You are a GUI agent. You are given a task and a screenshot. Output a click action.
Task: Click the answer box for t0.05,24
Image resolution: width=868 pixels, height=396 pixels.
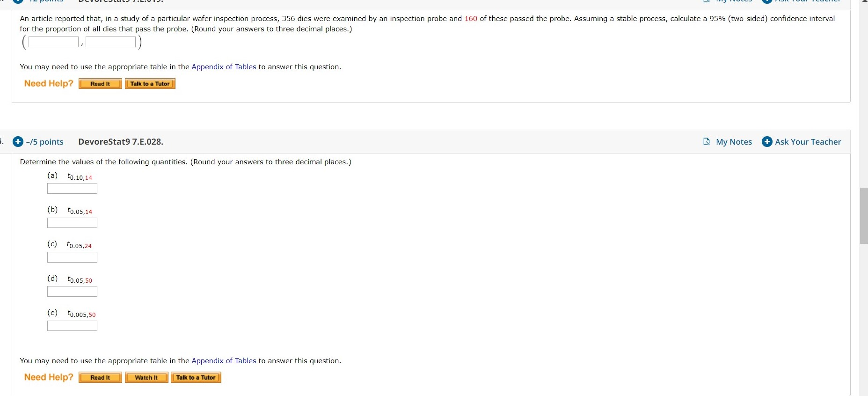(x=72, y=257)
